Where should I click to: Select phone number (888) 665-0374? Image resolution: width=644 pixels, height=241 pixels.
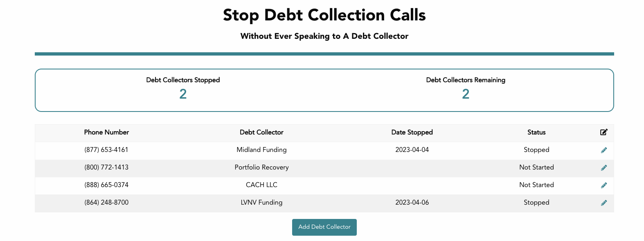(106, 185)
